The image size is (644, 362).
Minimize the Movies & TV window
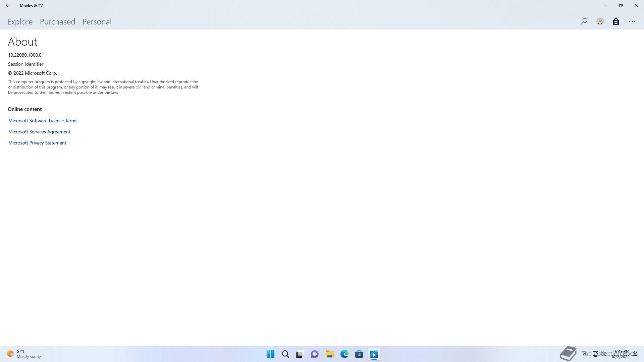point(605,5)
